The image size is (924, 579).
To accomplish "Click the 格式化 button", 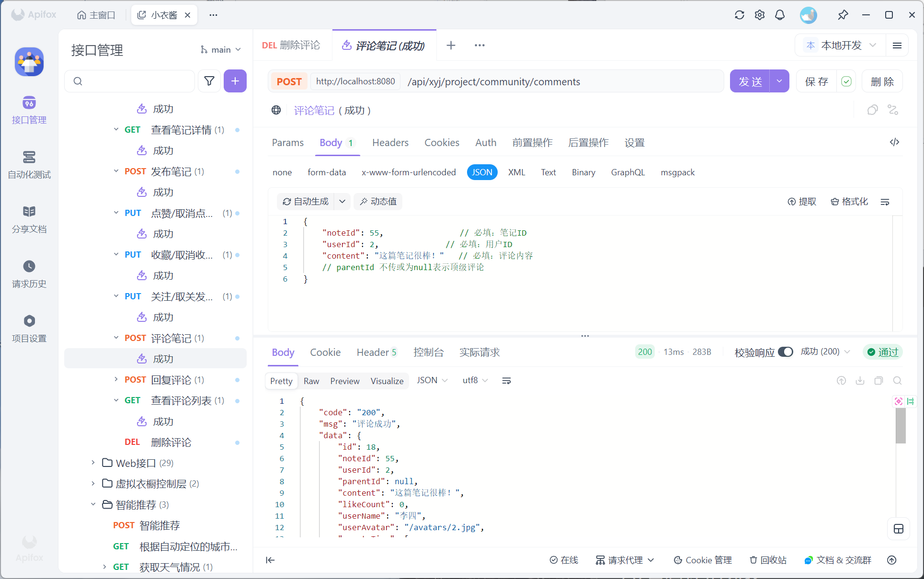I will pos(849,202).
